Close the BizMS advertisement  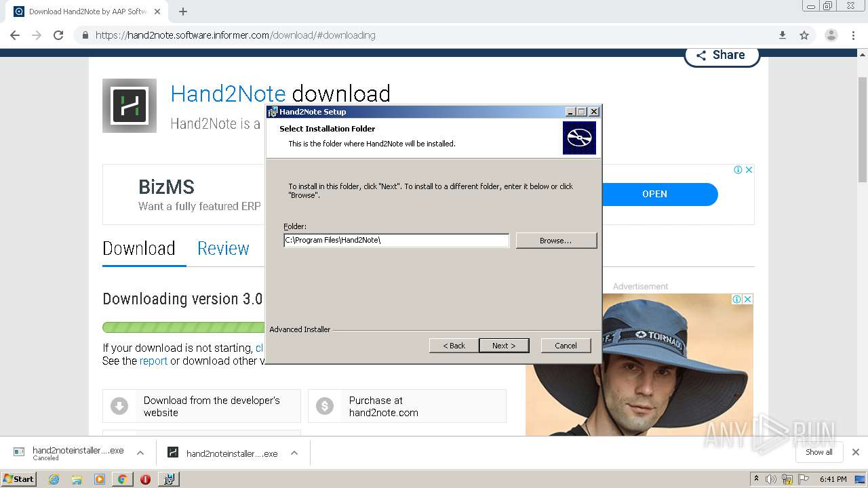pyautogui.click(x=749, y=170)
